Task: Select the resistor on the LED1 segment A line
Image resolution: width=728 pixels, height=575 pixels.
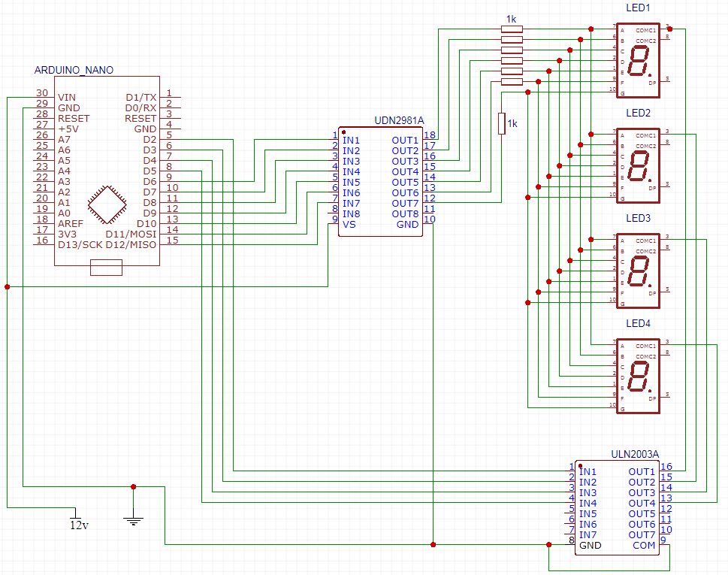Action: (512, 29)
